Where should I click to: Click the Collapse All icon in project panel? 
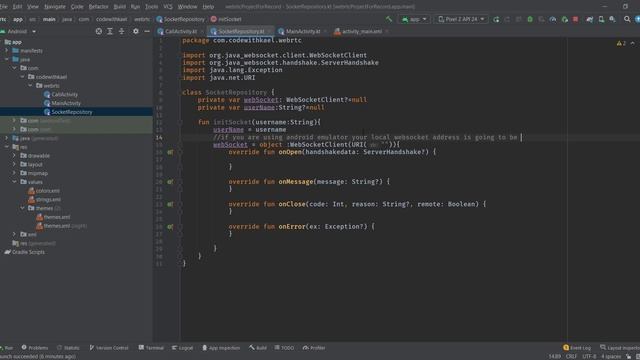coord(121,31)
